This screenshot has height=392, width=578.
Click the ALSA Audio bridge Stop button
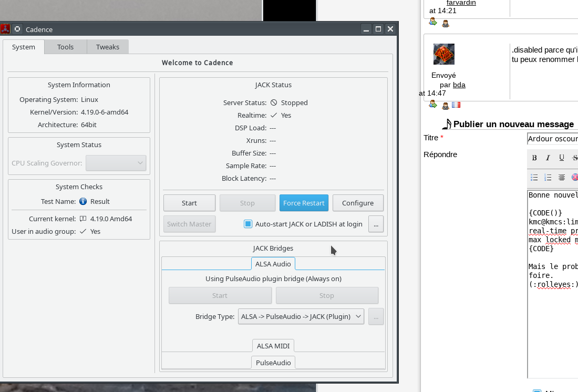327,295
